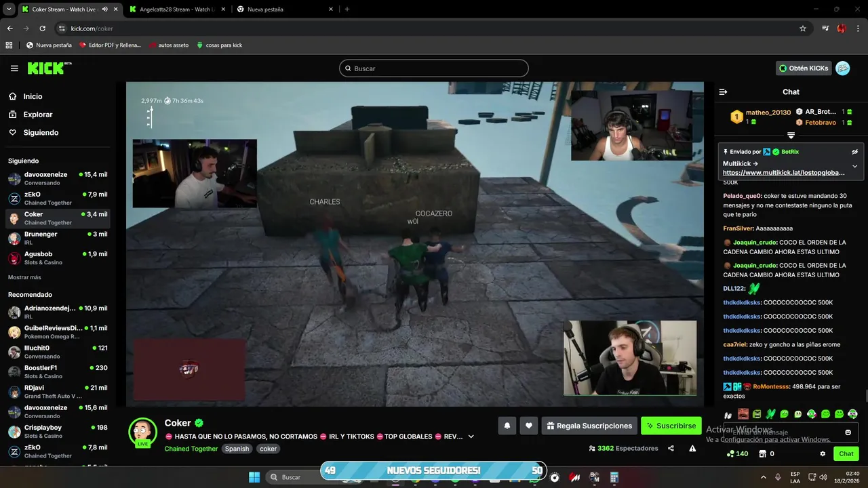Viewport: 868px width, 488px height.
Task: Open the emoji picker in chat
Action: [848, 432]
